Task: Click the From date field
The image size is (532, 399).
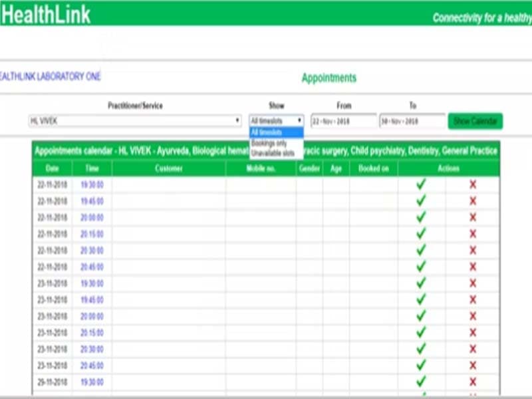Action: click(343, 121)
